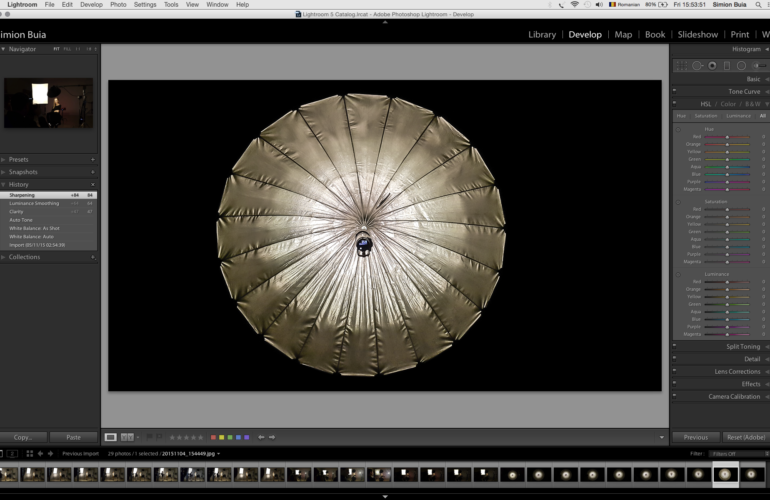
Task: Open the toolbar options dropdown arrow
Action: [x=661, y=437]
